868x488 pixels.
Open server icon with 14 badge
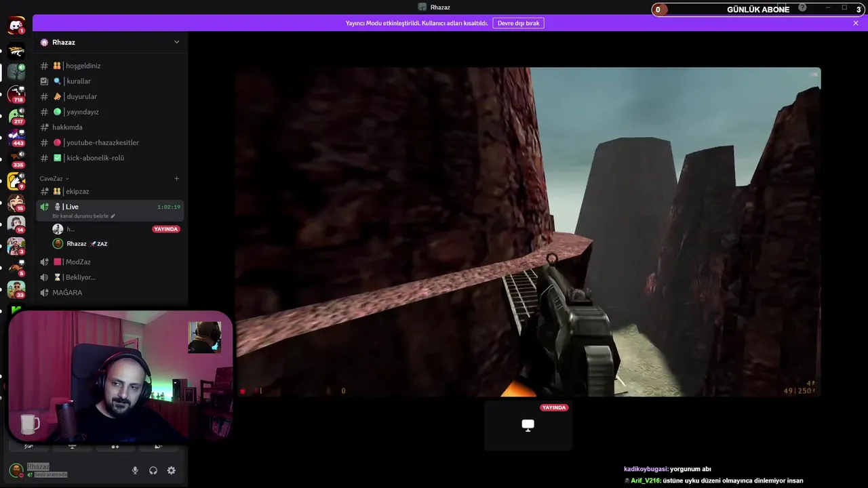pyautogui.click(x=16, y=224)
